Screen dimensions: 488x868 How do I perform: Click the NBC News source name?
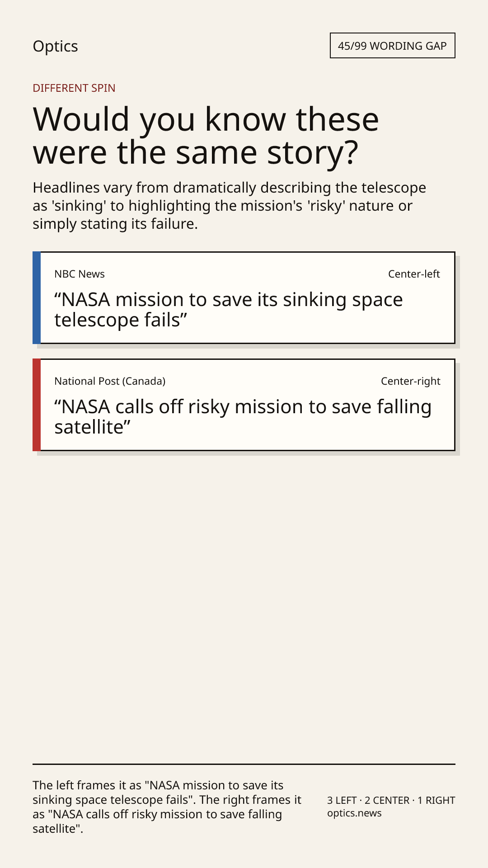(x=80, y=274)
